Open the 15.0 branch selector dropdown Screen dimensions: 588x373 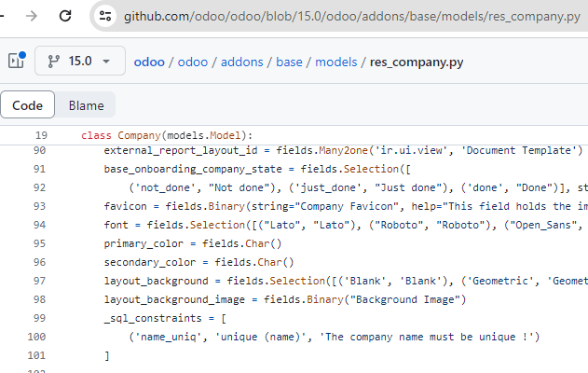click(80, 61)
